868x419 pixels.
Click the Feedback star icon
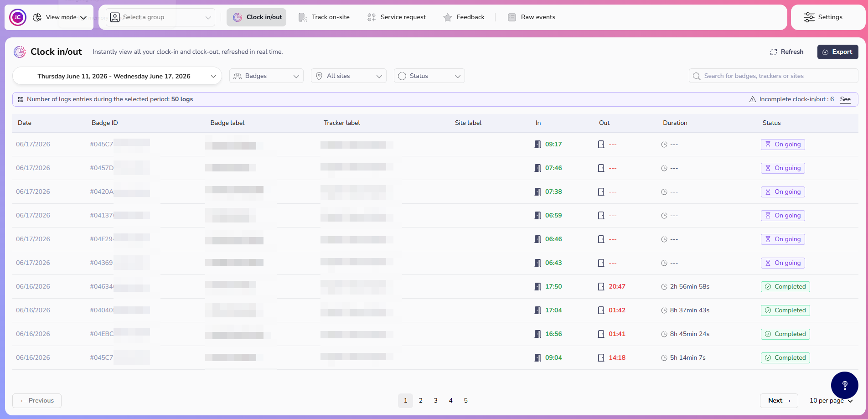[448, 17]
